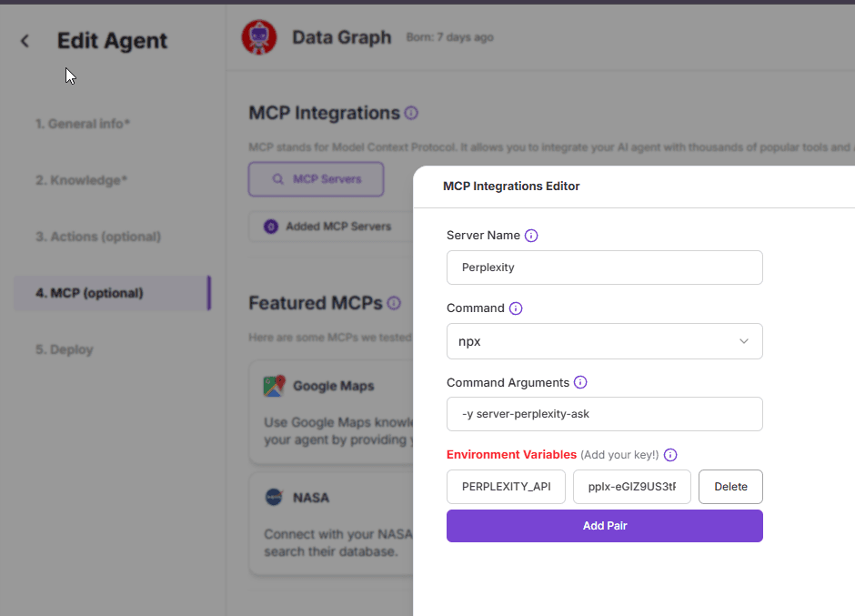This screenshot has height=616, width=855.
Task: Click the Edit Agent heading
Action: pyautogui.click(x=112, y=41)
